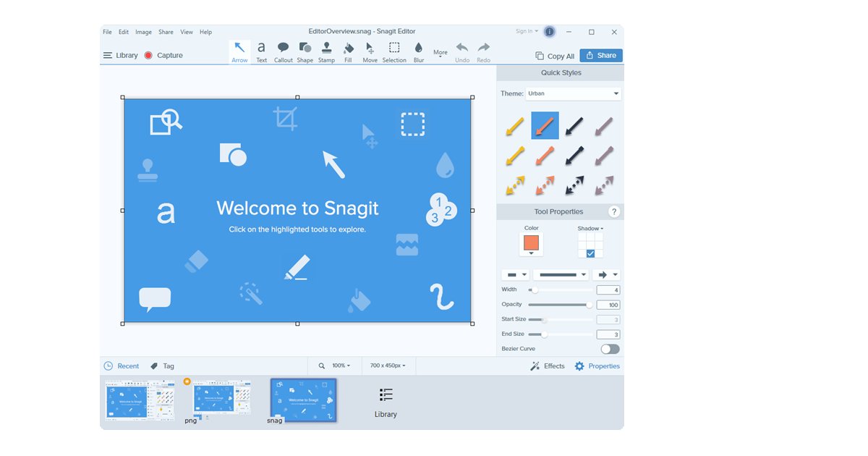Click the red Capture record icon

[x=148, y=55]
